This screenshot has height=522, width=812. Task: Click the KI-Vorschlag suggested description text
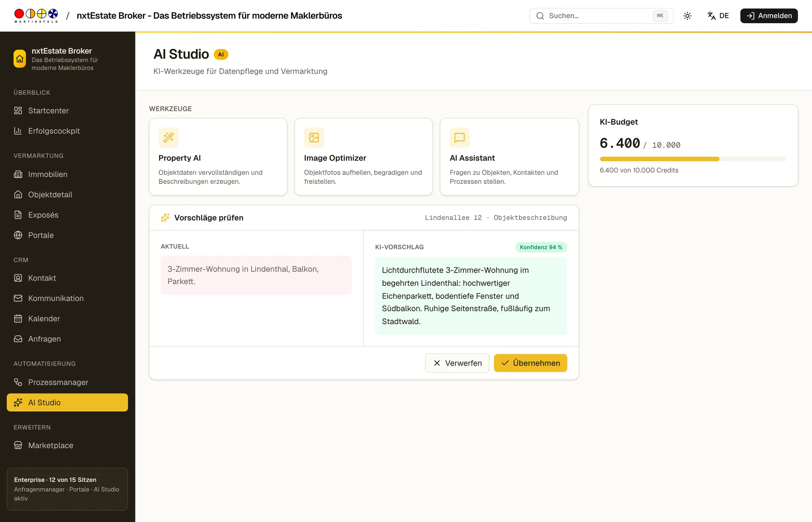point(471,296)
